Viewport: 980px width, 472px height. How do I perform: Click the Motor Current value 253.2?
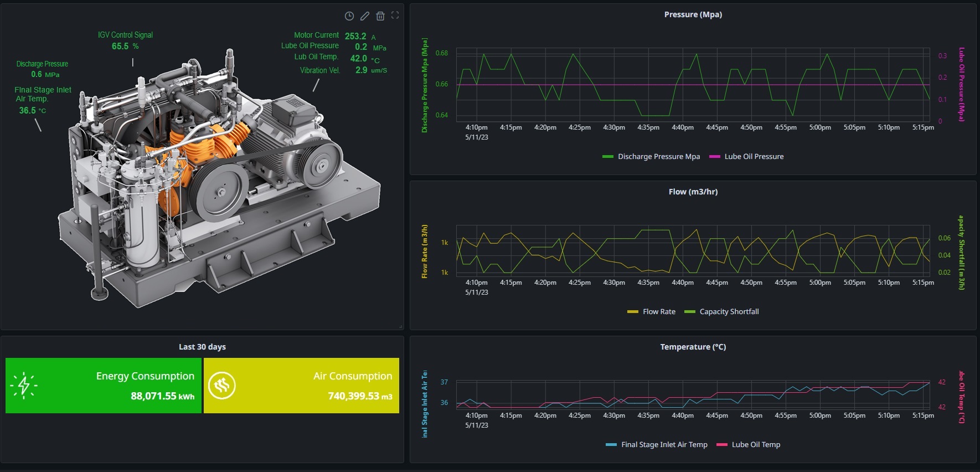tap(355, 36)
